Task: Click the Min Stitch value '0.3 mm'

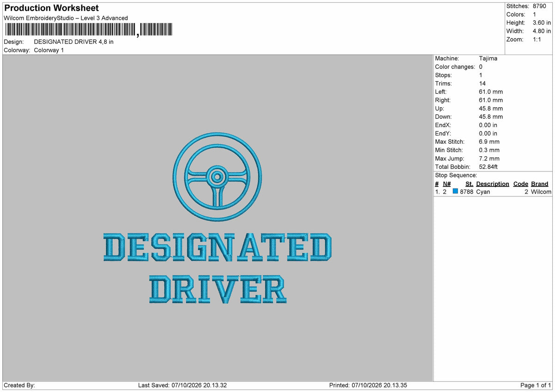Action: pos(489,150)
